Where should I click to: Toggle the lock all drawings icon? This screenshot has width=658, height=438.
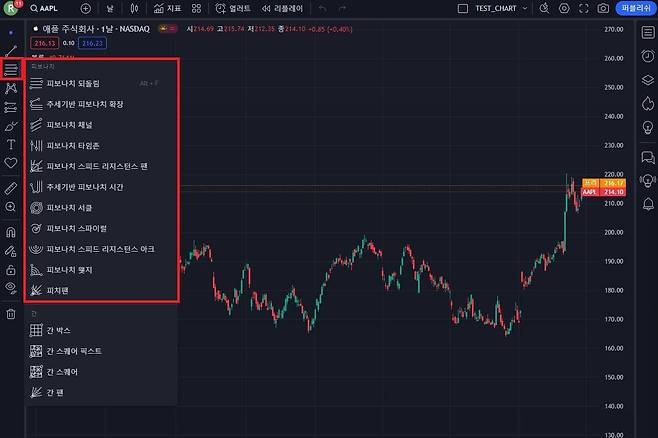(x=11, y=269)
